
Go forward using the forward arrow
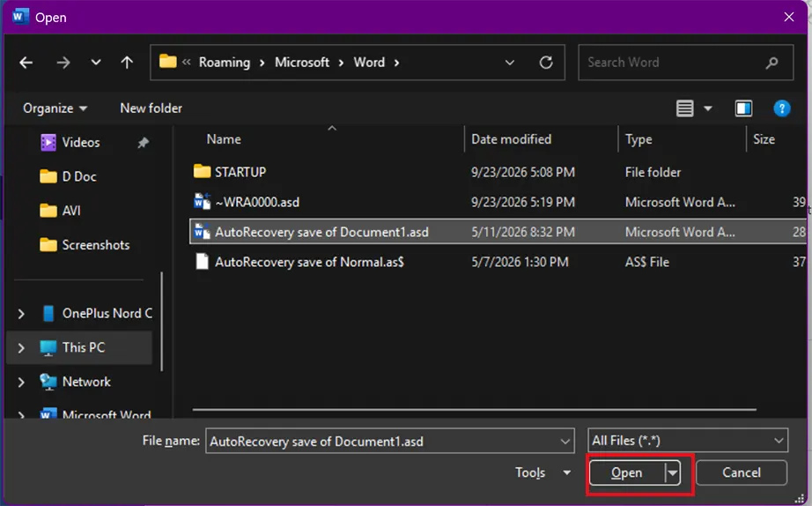pyautogui.click(x=63, y=63)
